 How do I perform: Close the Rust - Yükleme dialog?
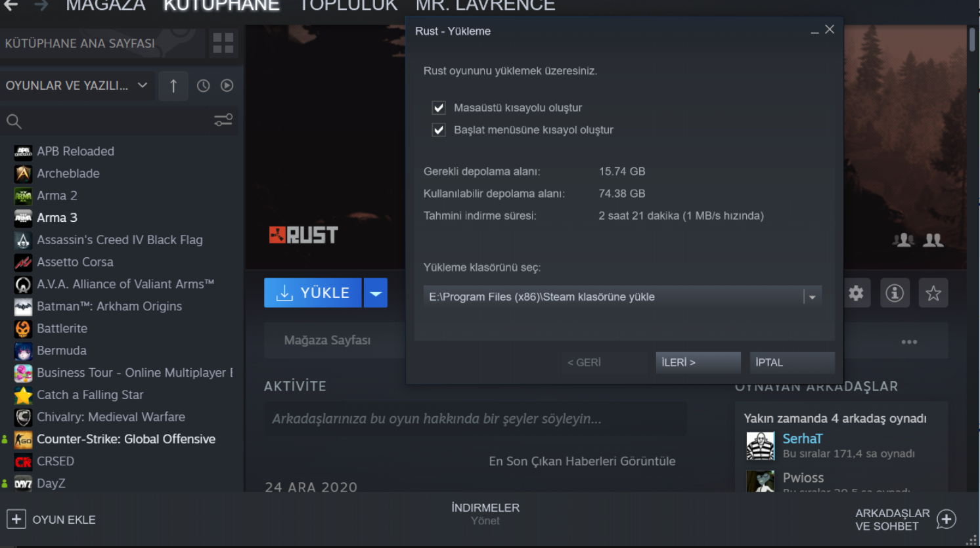tap(830, 30)
